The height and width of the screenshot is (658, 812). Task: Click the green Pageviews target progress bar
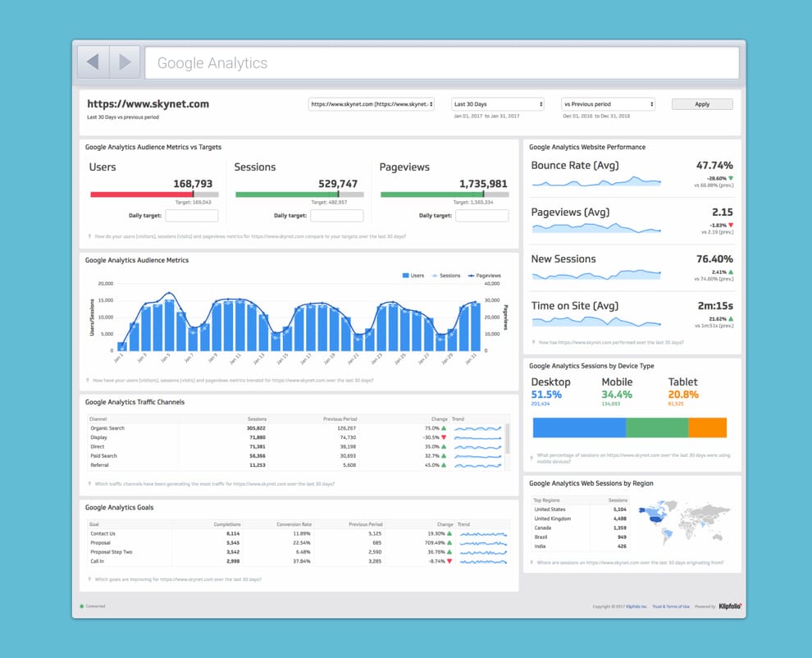431,194
